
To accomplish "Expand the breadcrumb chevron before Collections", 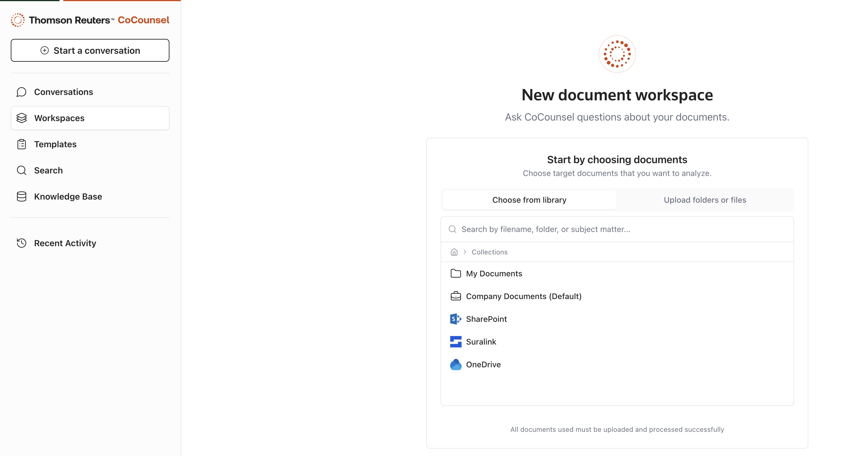I will pyautogui.click(x=465, y=252).
